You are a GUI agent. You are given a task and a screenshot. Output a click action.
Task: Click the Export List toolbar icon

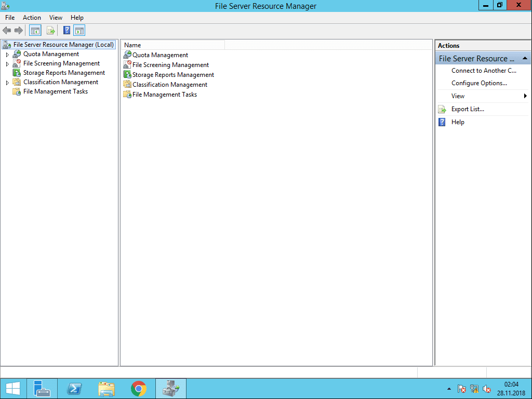click(51, 30)
